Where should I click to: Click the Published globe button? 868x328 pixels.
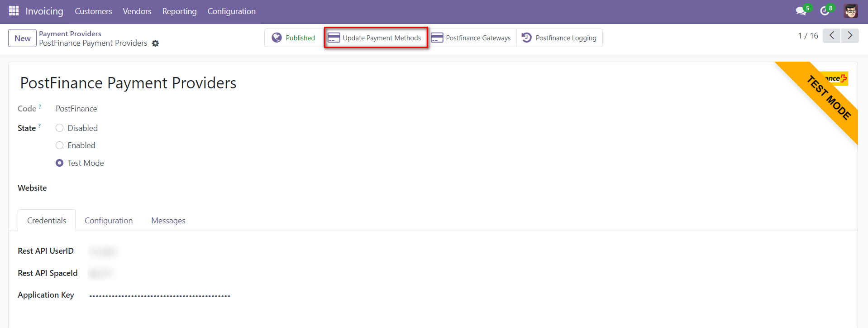pyautogui.click(x=293, y=38)
